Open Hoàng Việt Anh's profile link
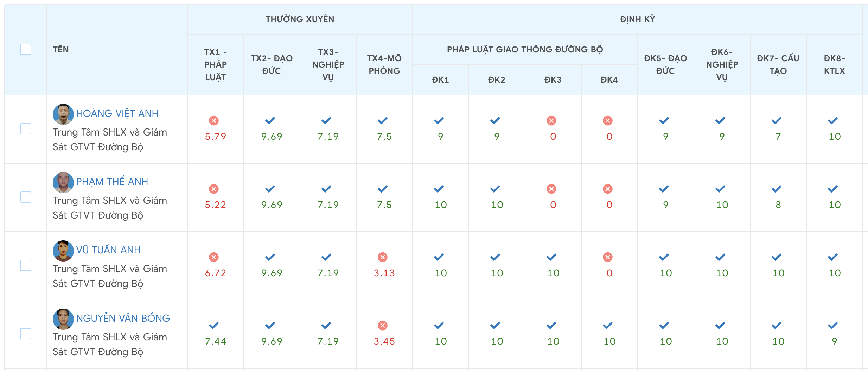Image resolution: width=868 pixels, height=371 pixels. point(117,113)
